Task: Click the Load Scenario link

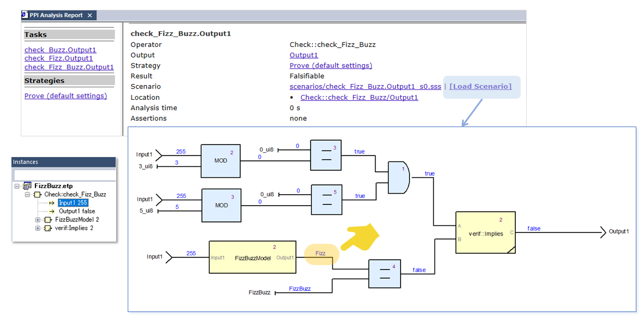Action: coord(480,87)
